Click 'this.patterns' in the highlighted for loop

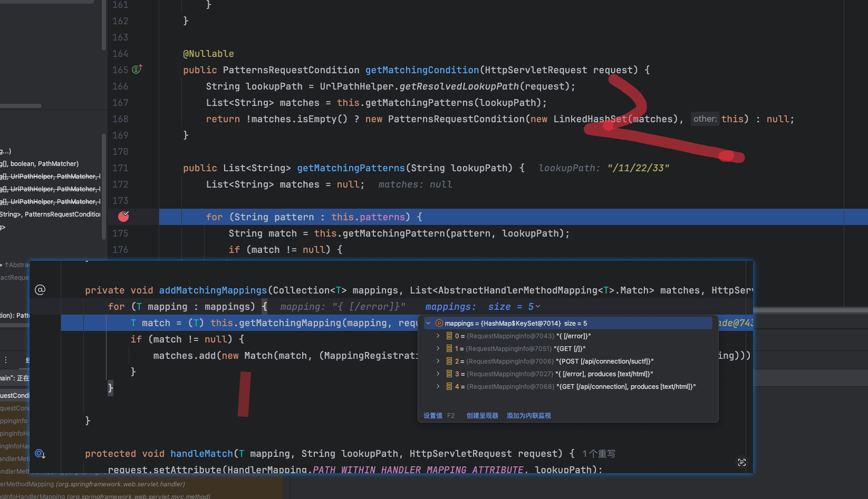pos(368,217)
